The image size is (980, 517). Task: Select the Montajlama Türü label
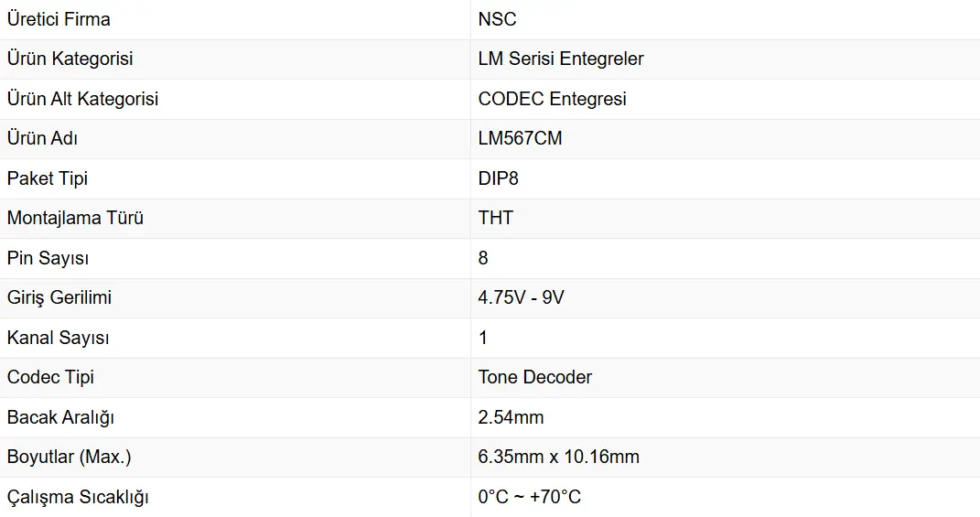75,218
